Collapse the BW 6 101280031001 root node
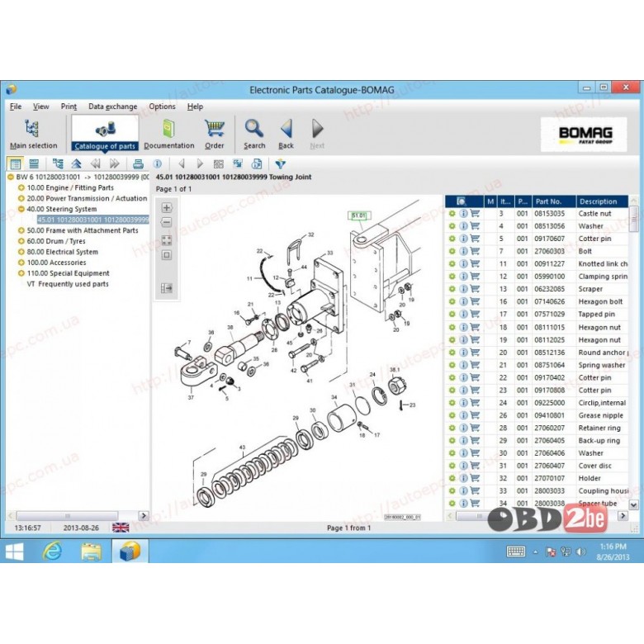The height and width of the screenshot is (644, 644). (x=11, y=177)
